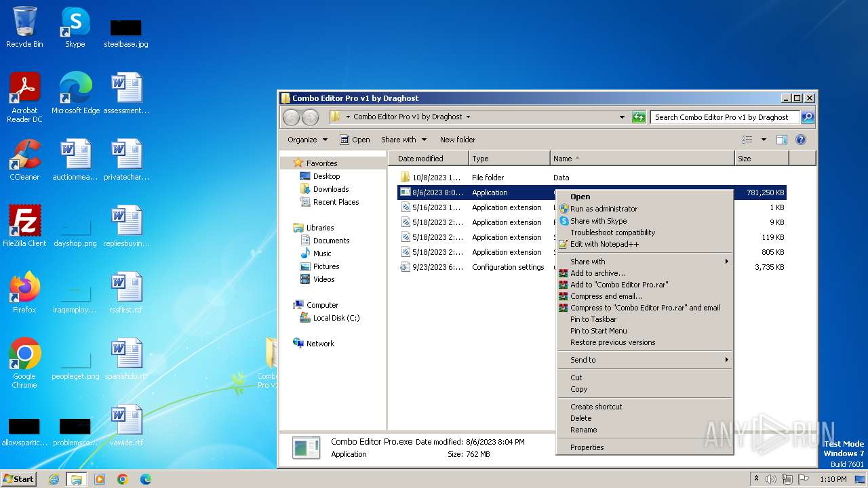Refresh the folder via green arrows button
Viewport: 868px width, 488px height.
[x=638, y=117]
